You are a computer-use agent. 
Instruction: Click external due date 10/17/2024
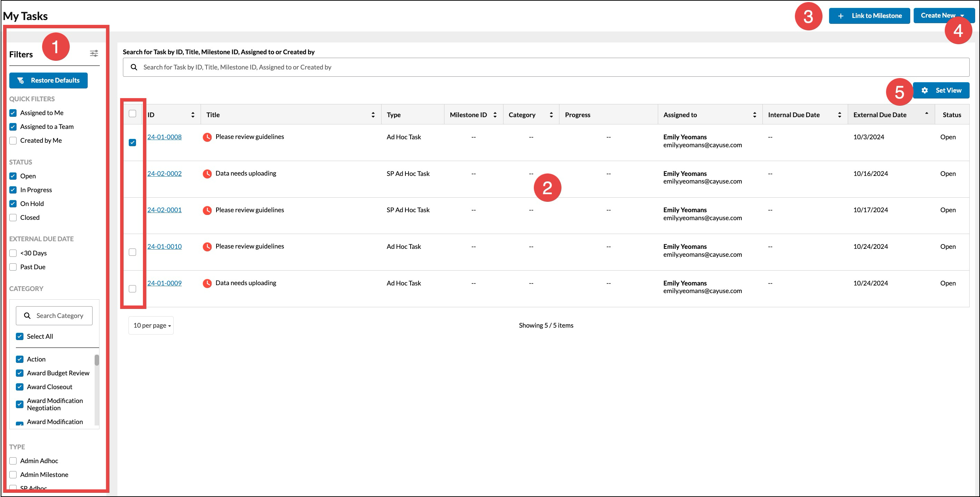[x=871, y=210]
